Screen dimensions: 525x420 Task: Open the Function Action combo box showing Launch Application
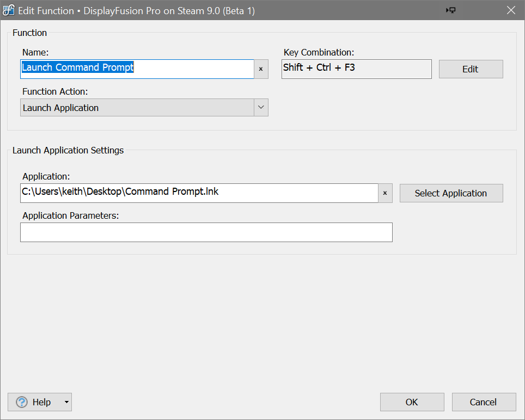137,108
